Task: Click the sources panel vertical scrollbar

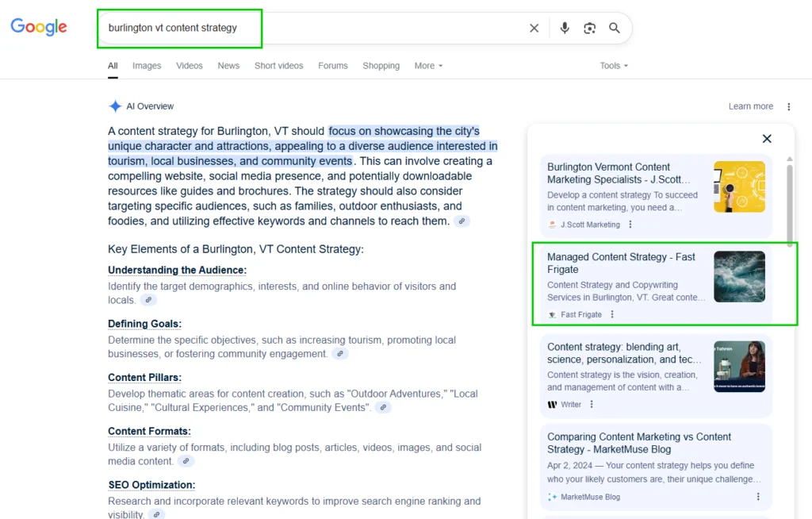Action: (789, 198)
